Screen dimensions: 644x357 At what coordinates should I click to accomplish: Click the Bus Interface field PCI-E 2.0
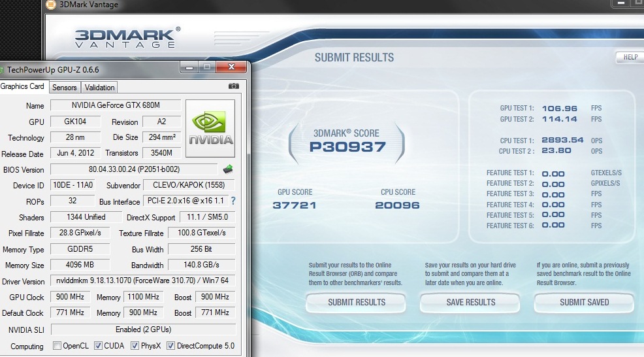185,201
